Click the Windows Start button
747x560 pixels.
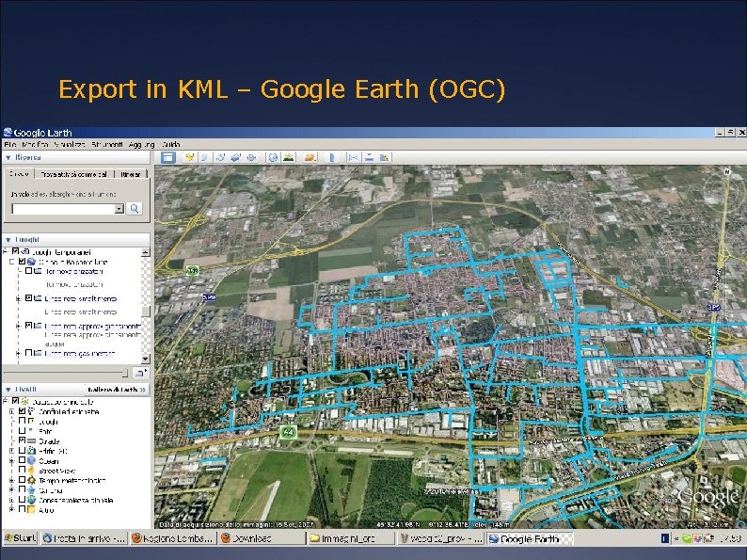pyautogui.click(x=20, y=538)
